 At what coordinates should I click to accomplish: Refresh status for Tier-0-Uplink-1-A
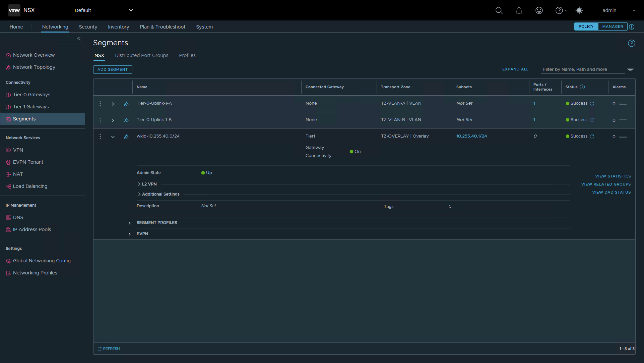(x=592, y=103)
